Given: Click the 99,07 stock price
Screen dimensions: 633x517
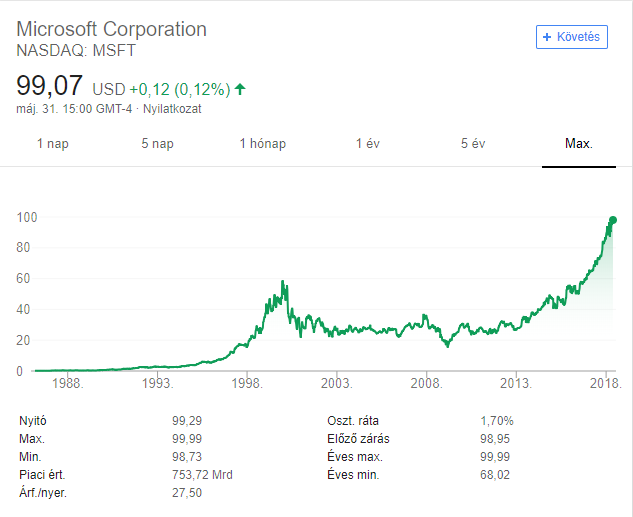Looking at the screenshot, I should point(49,86).
